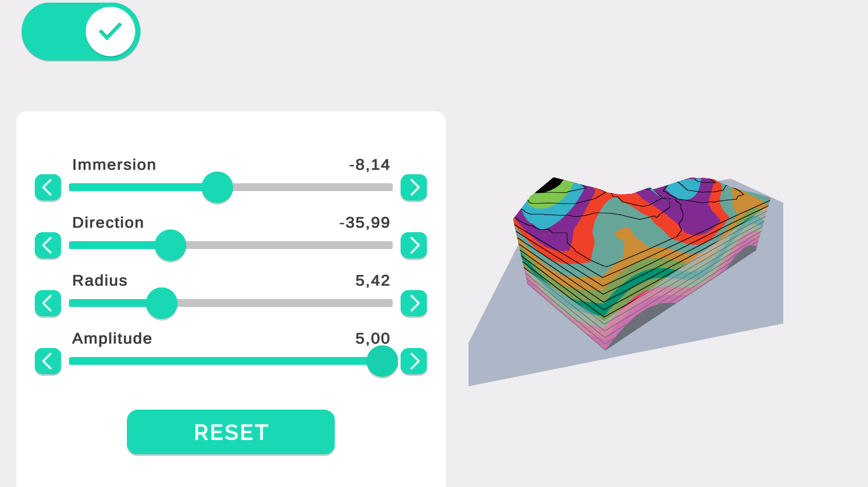
Task: Decrease Amplitude using the left arrow
Action: (48, 361)
